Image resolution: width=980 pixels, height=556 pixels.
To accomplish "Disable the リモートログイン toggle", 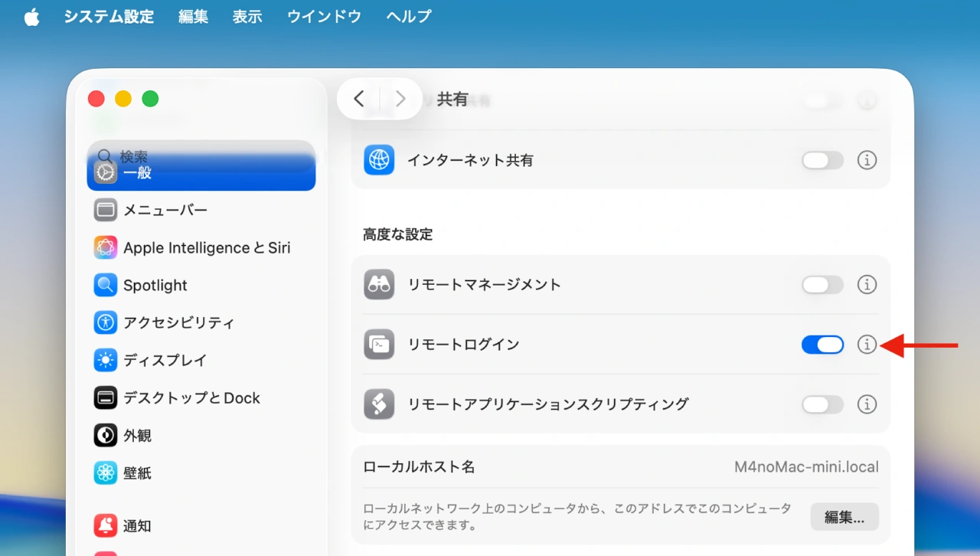I will tap(822, 345).
